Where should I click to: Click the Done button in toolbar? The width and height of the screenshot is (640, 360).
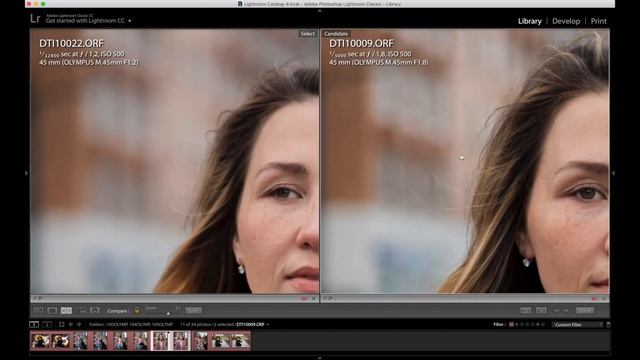coord(585,311)
